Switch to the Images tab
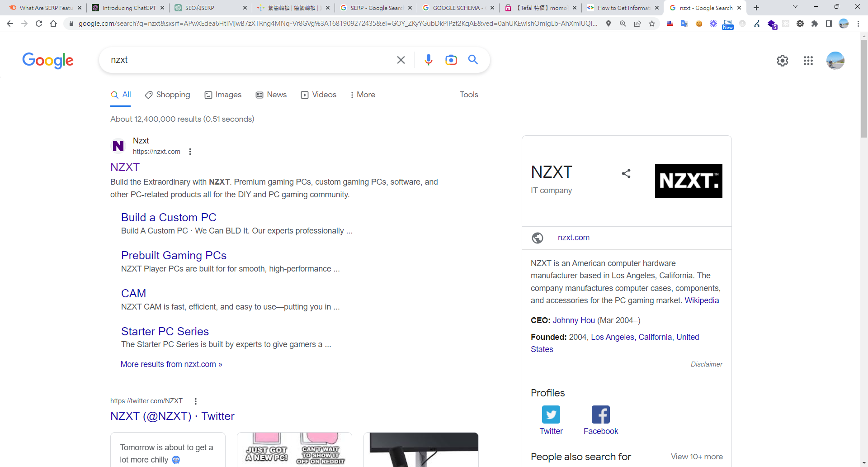 223,95
